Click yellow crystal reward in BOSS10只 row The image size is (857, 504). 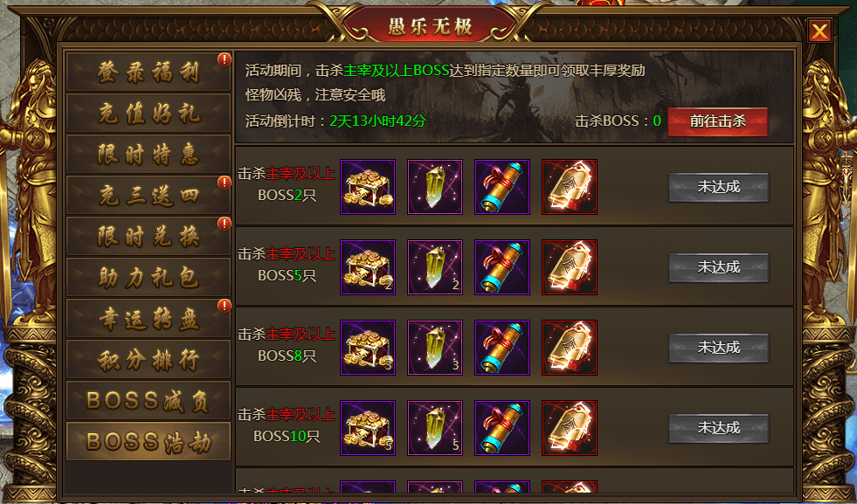(x=435, y=428)
